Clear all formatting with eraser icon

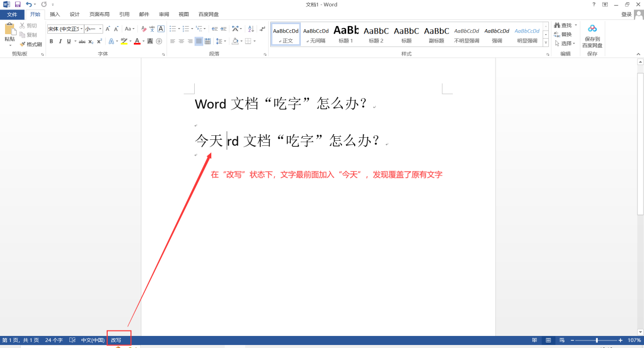(x=144, y=29)
